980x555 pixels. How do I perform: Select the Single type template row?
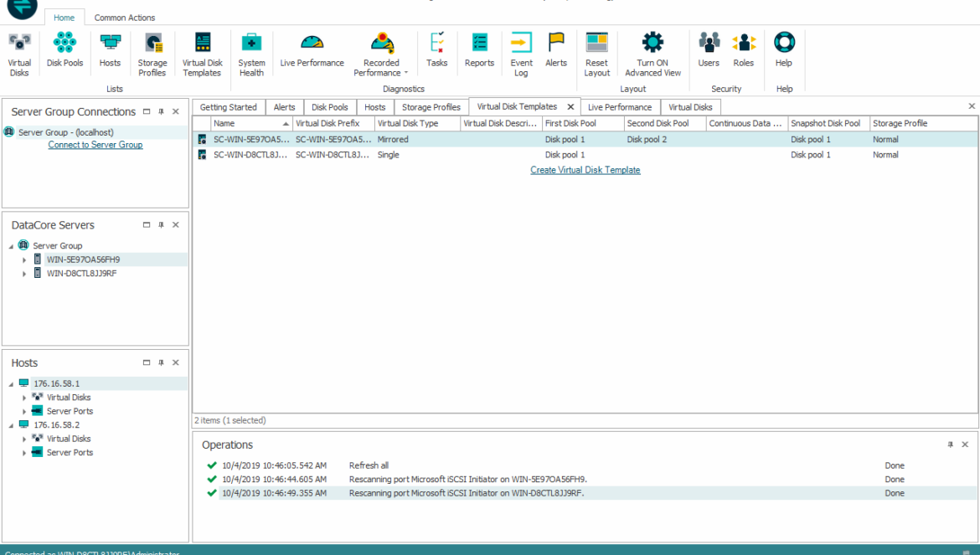coord(585,155)
